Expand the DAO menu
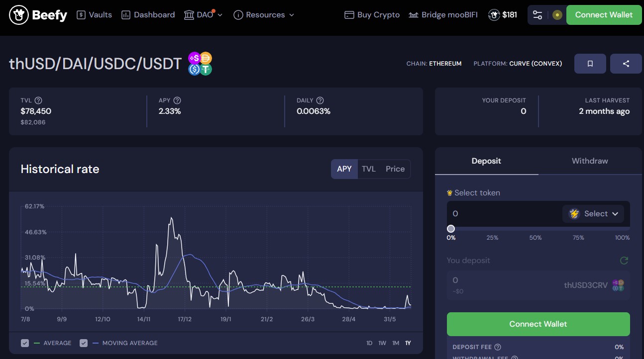 click(x=203, y=15)
